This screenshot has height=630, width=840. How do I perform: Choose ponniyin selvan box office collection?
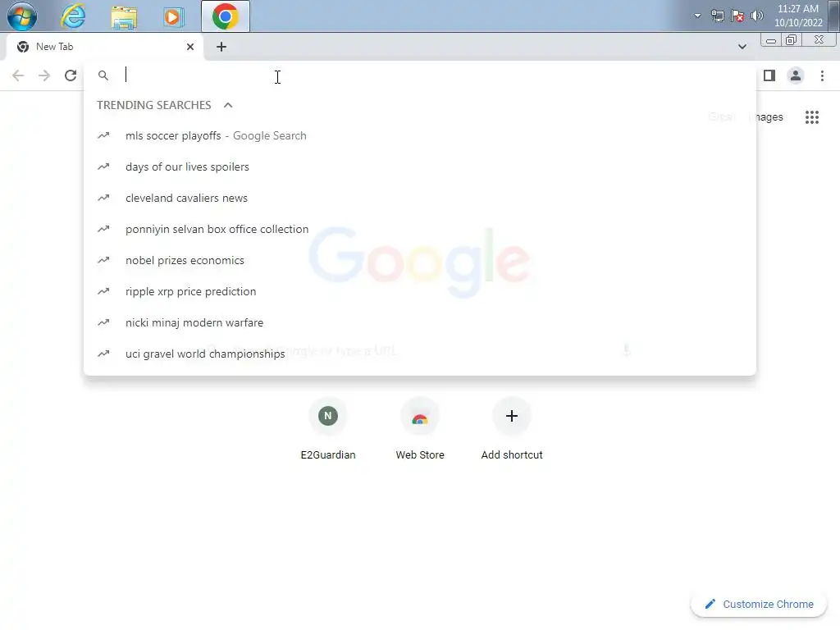coord(419,229)
